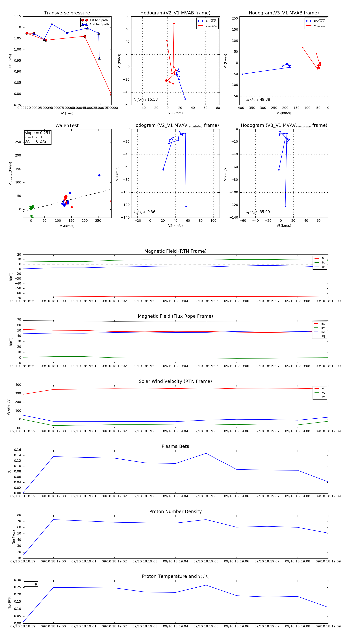Click the "A' (T·m)" x-axis label
This screenshot has height=644, width=351.
point(67,113)
